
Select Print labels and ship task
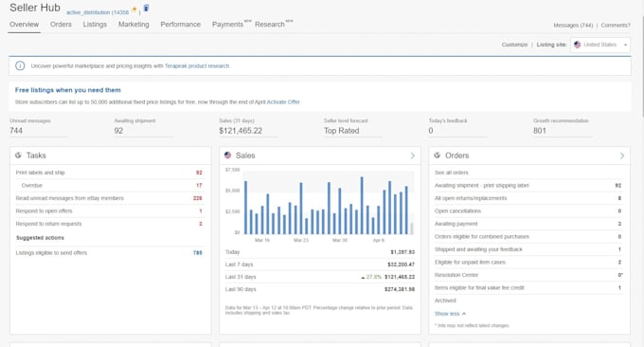tap(40, 173)
